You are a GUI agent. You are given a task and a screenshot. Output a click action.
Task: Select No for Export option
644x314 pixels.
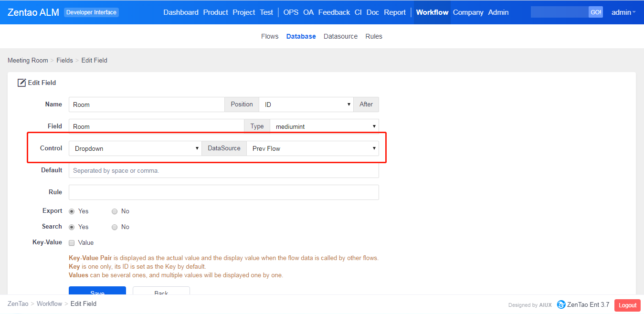pos(115,211)
